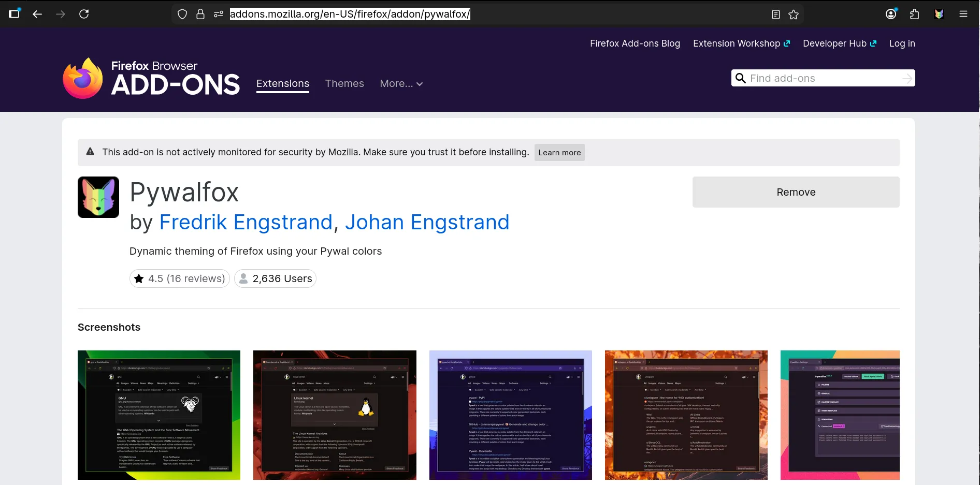Click the tracking protection shield icon

182,14
